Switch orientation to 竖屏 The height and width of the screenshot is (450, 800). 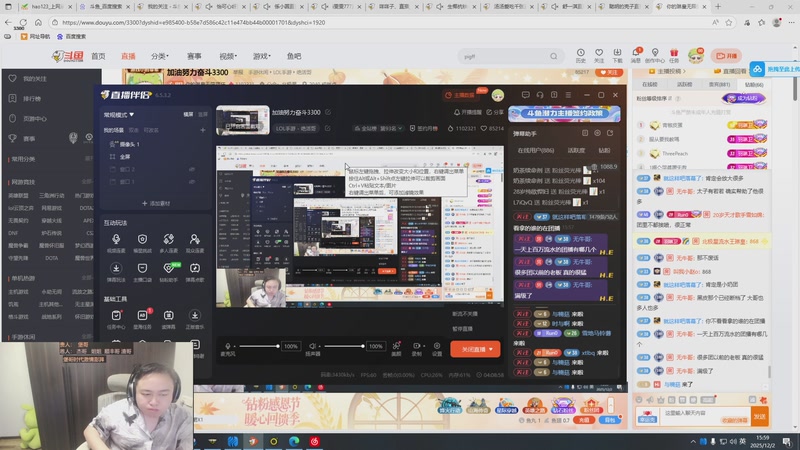point(203,114)
